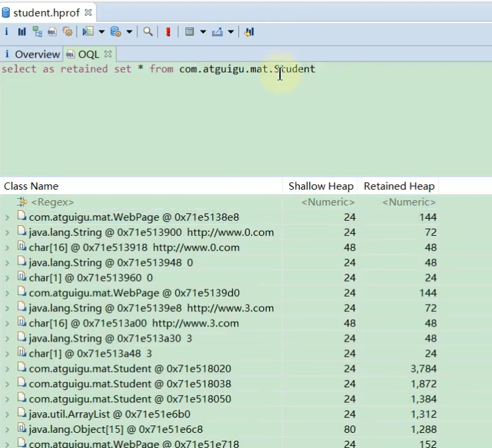Open the Run Expert System Test dropdown arrow

[101, 32]
